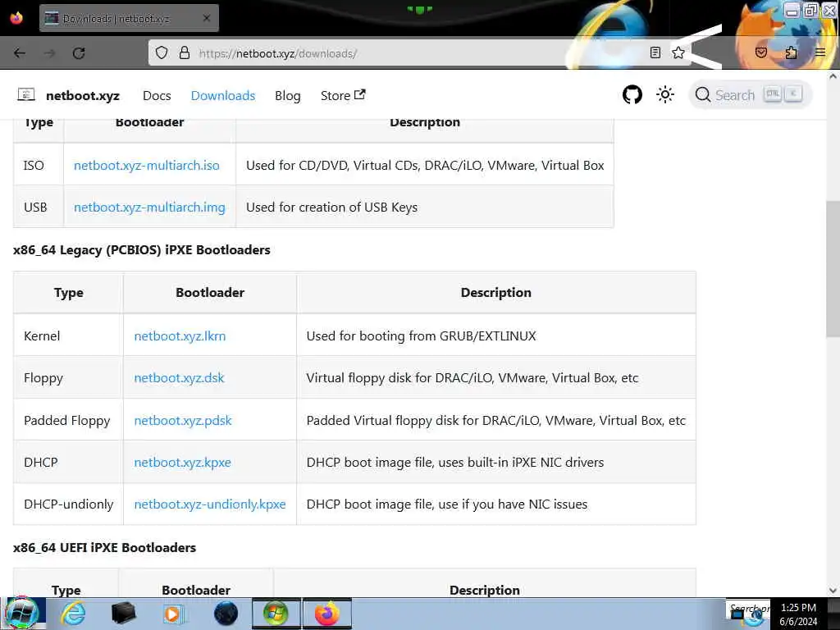
Task: Click the page vertical scrollbar thumb
Action: tap(833, 269)
